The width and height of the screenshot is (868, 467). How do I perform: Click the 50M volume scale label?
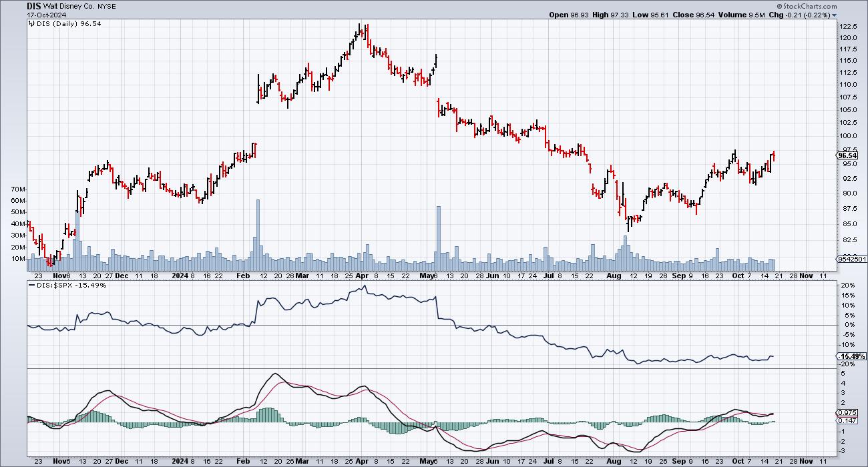coord(19,212)
